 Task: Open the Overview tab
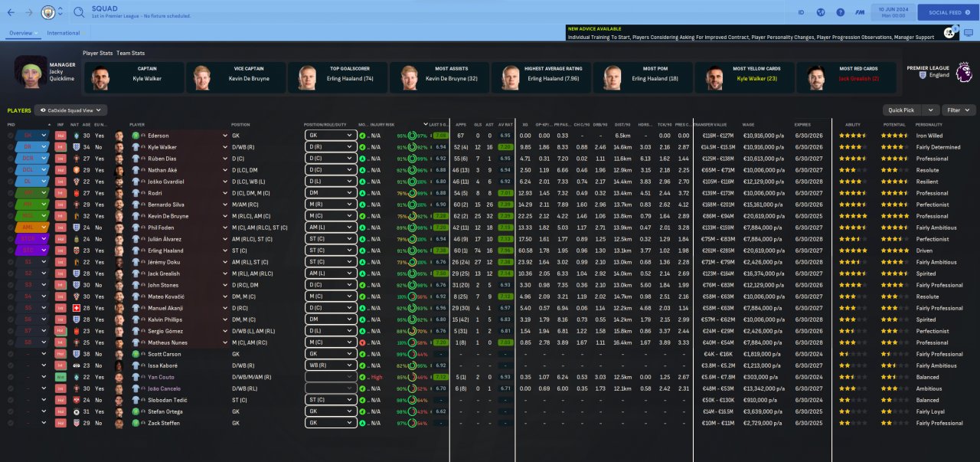coord(23,33)
